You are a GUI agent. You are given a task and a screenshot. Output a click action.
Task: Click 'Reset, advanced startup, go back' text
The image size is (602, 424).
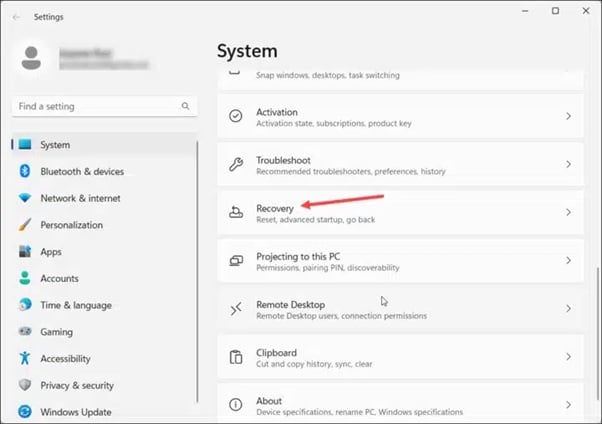tap(316, 220)
